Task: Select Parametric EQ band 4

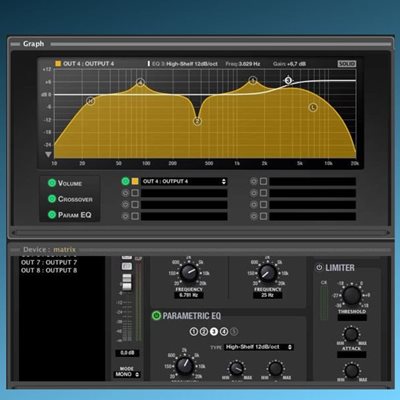Action: click(x=224, y=331)
